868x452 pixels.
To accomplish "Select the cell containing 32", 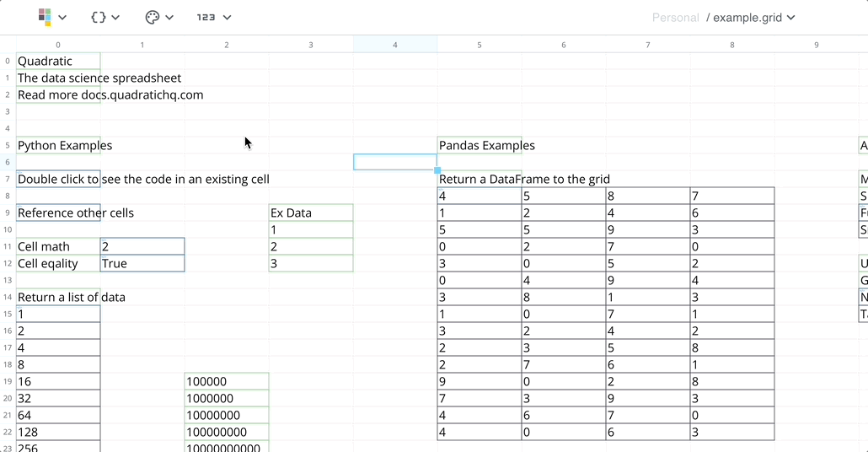I will coord(58,398).
